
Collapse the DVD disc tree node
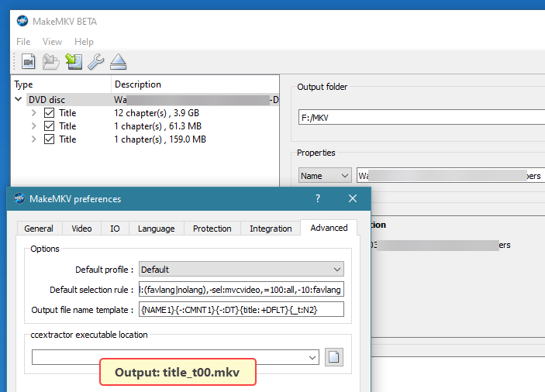[x=19, y=99]
